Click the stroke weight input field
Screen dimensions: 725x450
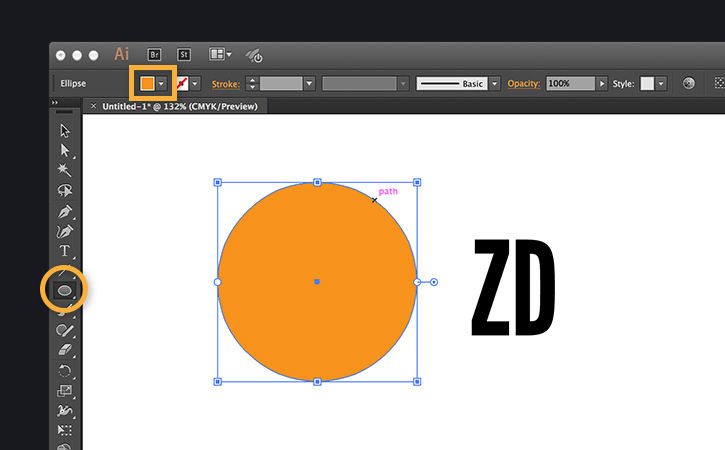coord(281,84)
